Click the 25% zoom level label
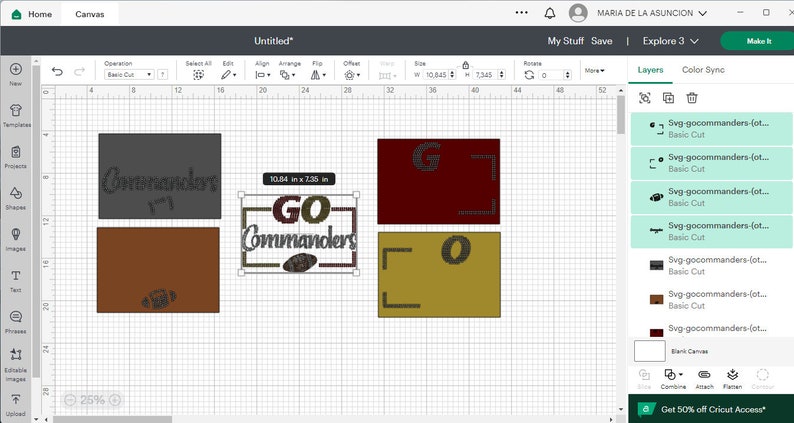Viewport: 794px width, 423px height. (x=92, y=400)
